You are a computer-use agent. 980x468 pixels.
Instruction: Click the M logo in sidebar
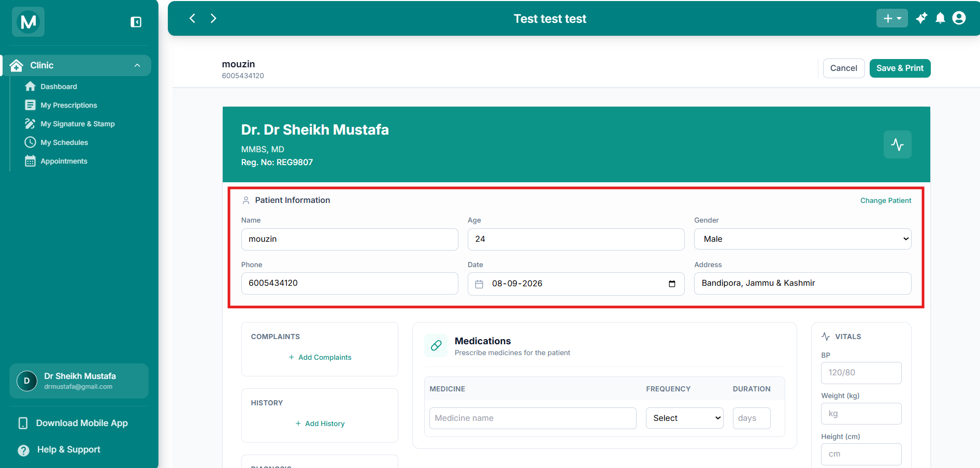coord(28,22)
